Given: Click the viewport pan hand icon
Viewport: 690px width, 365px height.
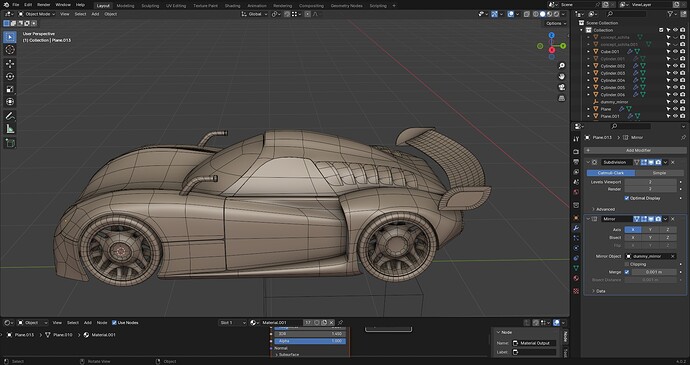Looking at the screenshot, I should pyautogui.click(x=562, y=77).
